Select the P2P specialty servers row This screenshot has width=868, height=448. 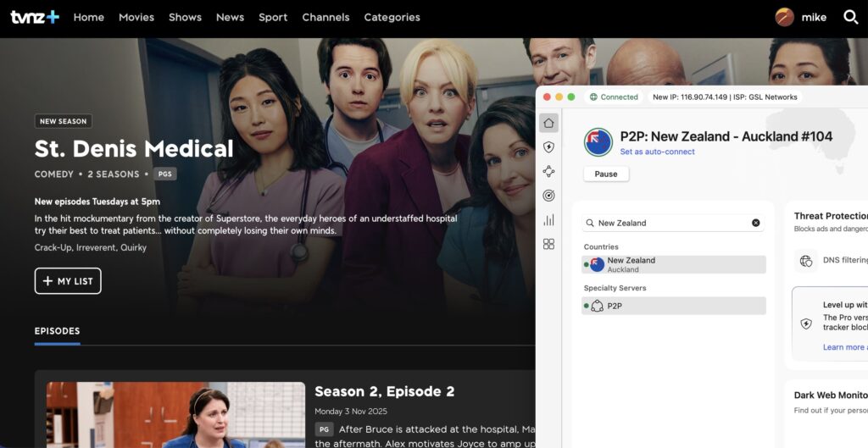(x=674, y=306)
